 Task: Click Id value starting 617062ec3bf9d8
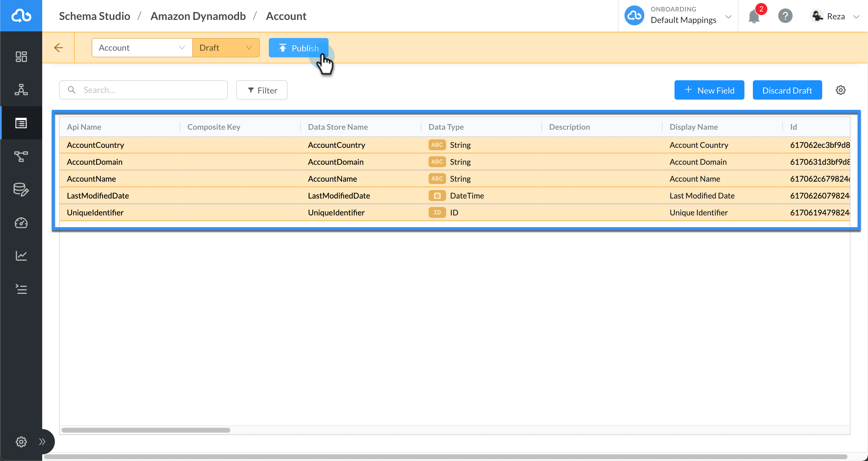pos(820,145)
